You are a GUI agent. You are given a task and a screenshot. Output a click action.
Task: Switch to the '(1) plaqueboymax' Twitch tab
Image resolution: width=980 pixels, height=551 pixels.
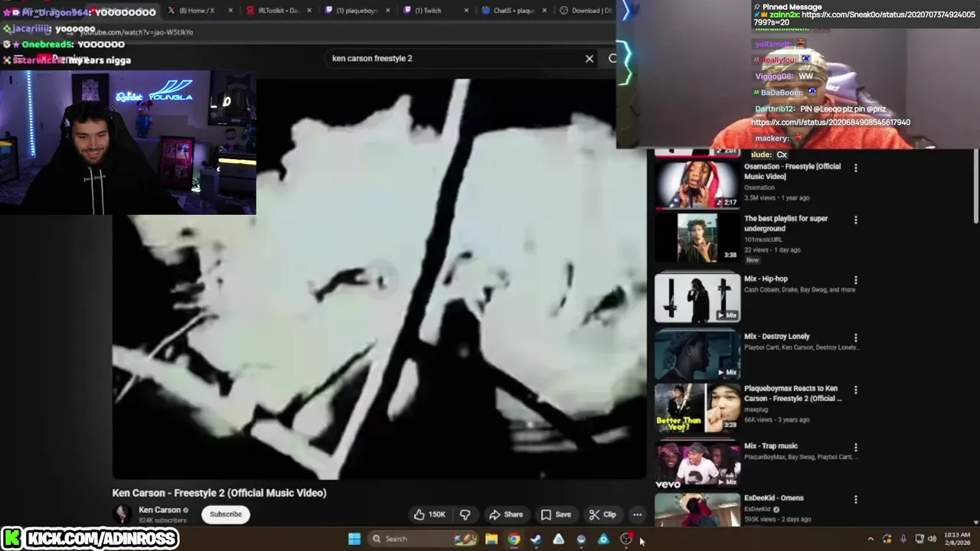click(x=356, y=11)
